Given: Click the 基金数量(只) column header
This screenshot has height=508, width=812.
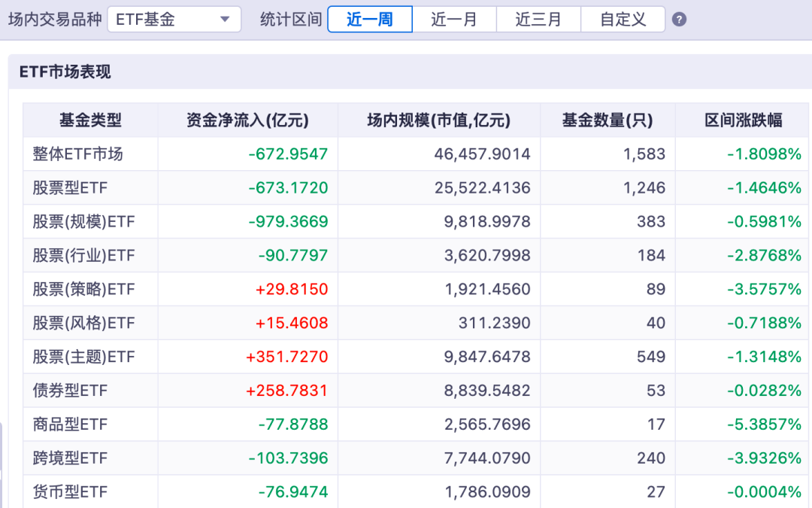Looking at the screenshot, I should pyautogui.click(x=607, y=120).
